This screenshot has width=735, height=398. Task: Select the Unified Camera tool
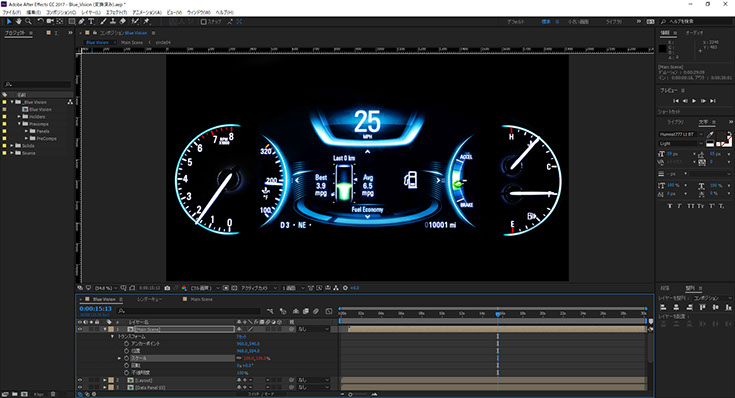click(50, 22)
